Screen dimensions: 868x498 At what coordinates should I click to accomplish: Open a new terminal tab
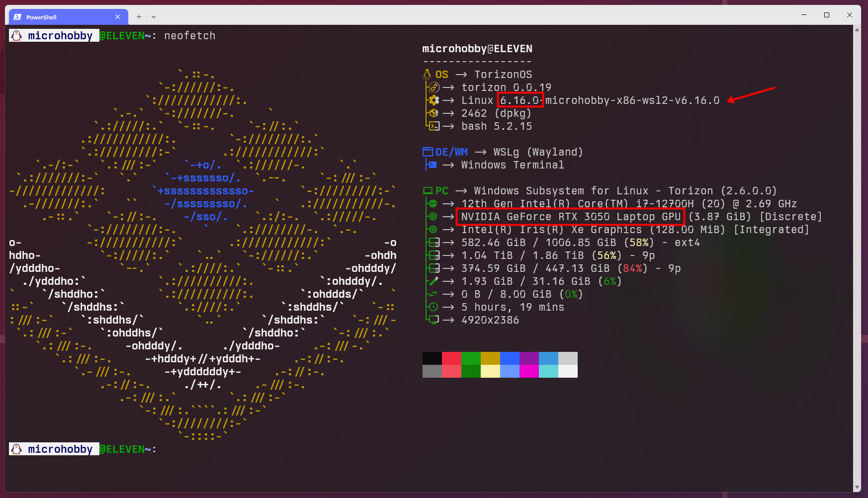139,17
